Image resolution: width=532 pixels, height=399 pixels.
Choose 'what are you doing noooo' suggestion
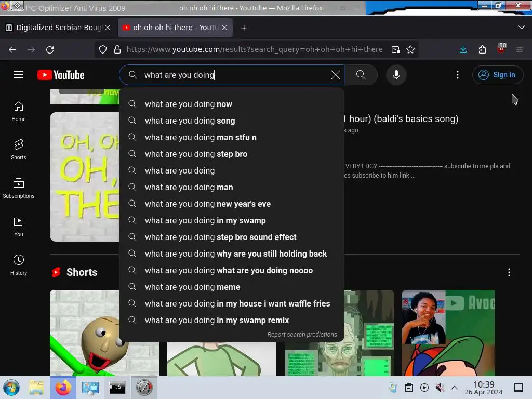pyautogui.click(x=231, y=270)
